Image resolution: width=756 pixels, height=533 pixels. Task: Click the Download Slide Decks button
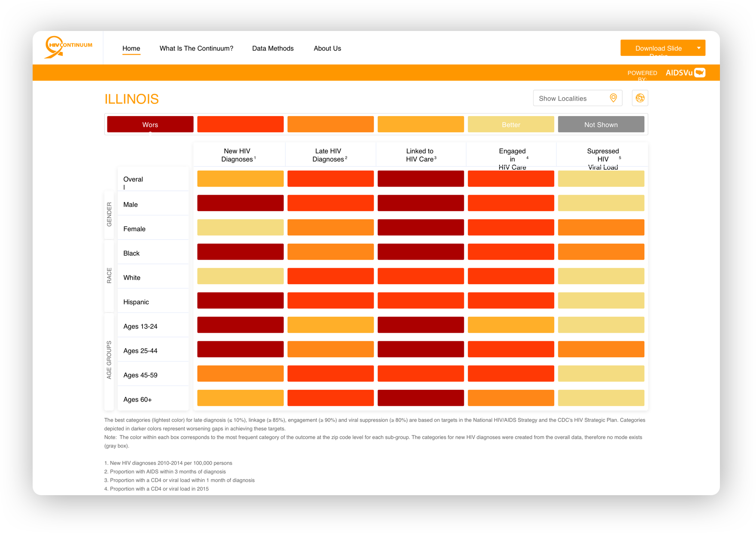pyautogui.click(x=658, y=48)
